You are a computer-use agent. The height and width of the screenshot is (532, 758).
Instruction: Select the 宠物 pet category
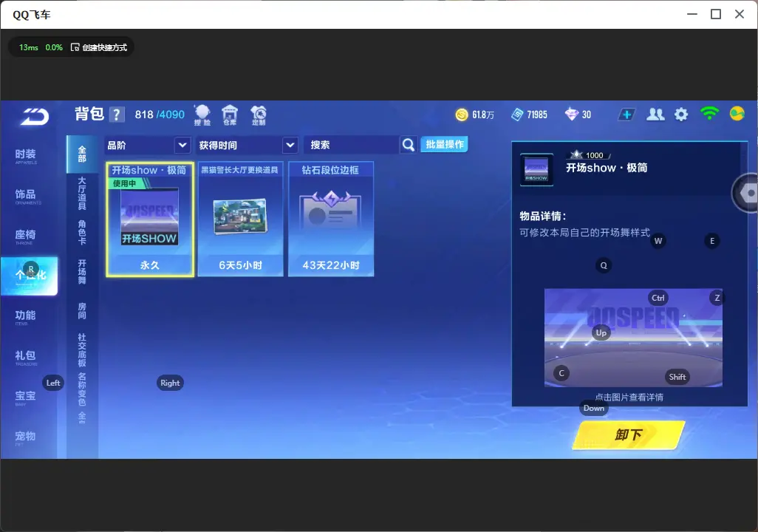click(x=26, y=437)
